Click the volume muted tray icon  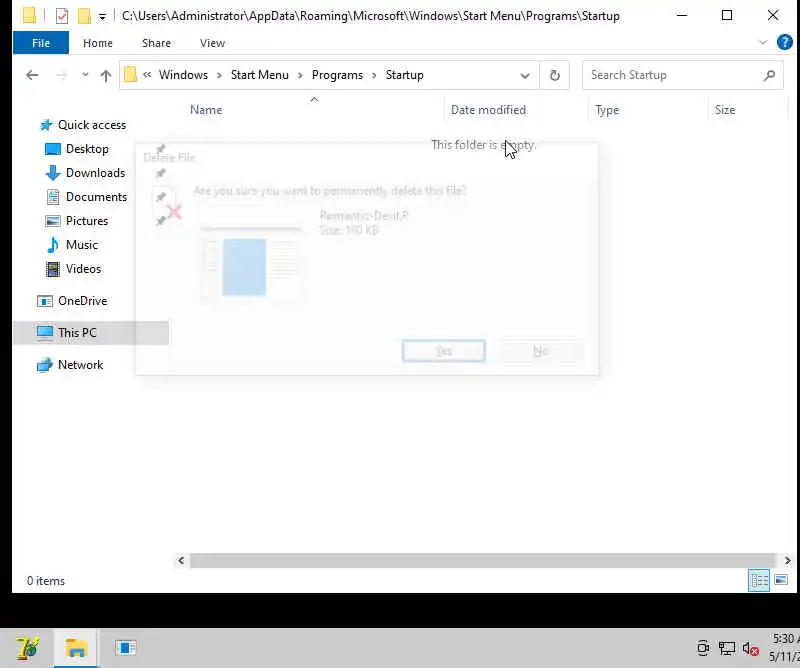point(750,649)
